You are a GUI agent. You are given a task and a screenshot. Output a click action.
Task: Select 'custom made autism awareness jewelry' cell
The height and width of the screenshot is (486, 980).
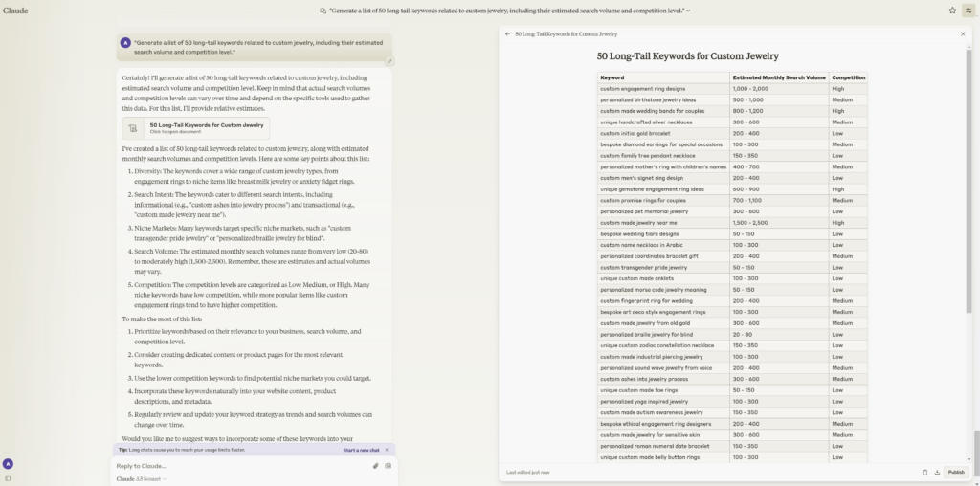663,412
